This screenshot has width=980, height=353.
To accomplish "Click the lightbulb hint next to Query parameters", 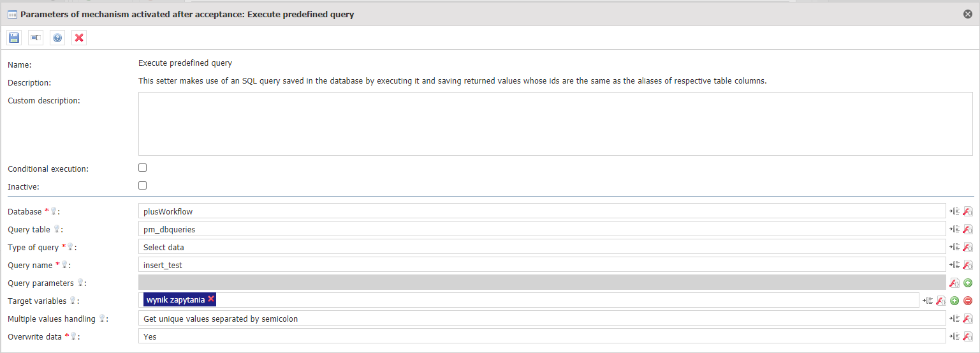I will 80,282.
